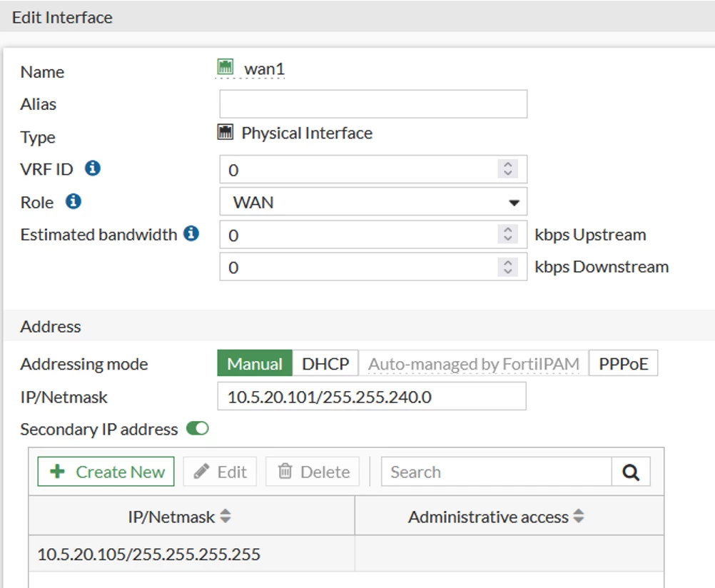The image size is (715, 588).
Task: Sort by the Administrative access column arrows
Action: [x=579, y=516]
